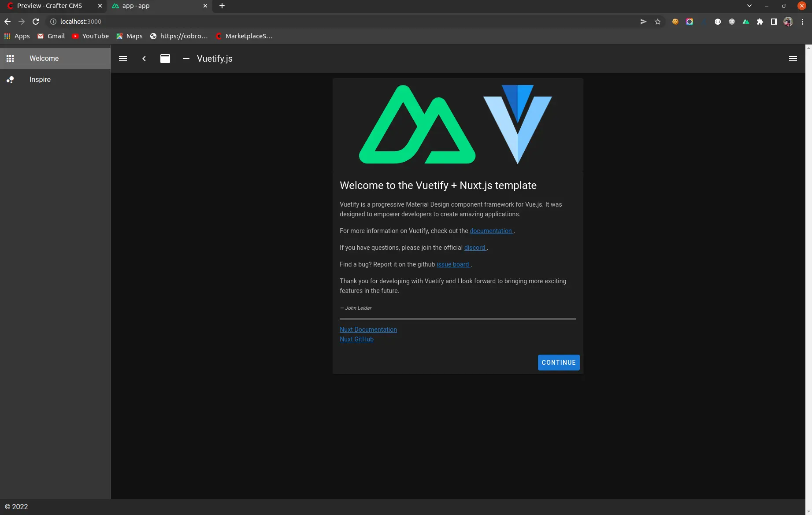This screenshot has height=515, width=812.
Task: Select Welcome in the sidebar
Action: pos(44,59)
